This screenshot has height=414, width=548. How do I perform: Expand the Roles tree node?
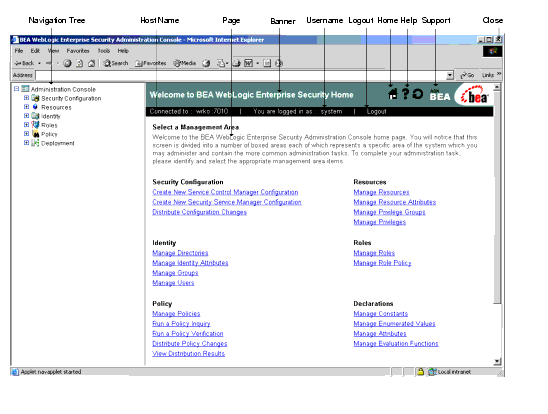[x=26, y=125]
